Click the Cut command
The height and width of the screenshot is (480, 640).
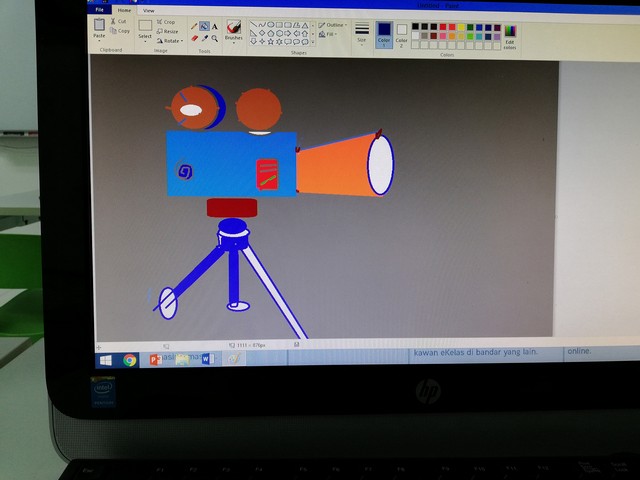click(x=121, y=21)
